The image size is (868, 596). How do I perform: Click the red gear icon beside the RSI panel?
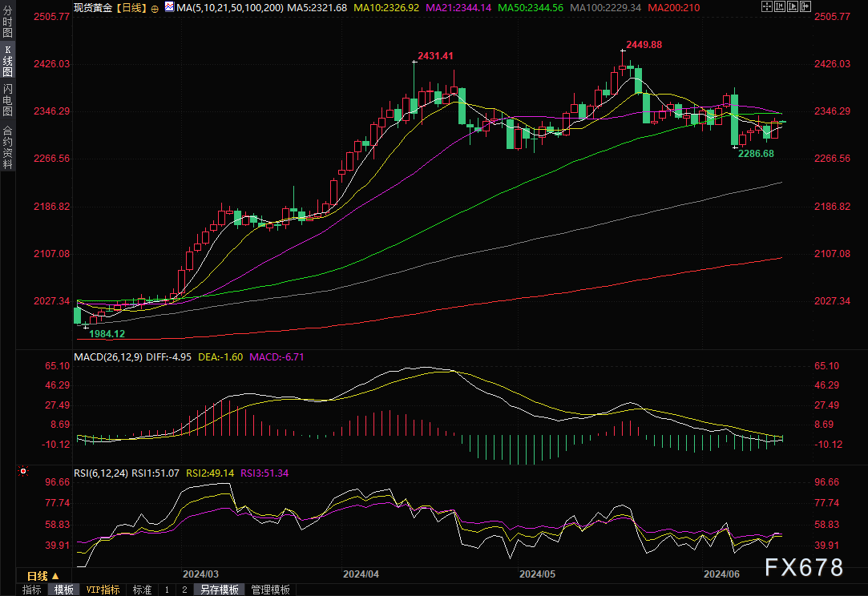[x=23, y=472]
